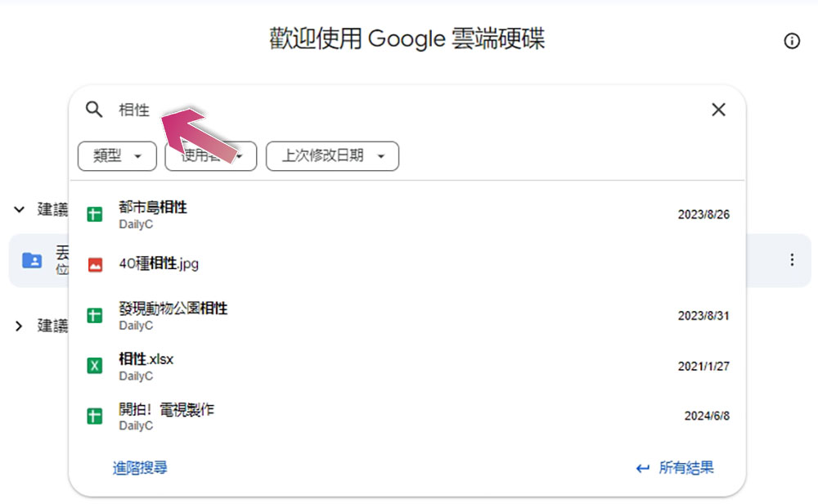This screenshot has width=818, height=504.
Task: Open the 相性.xlsx result
Action: (407, 366)
